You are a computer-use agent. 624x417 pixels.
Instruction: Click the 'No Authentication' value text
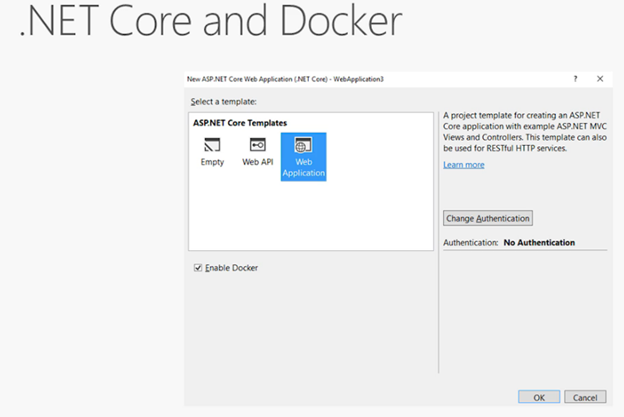pos(539,242)
